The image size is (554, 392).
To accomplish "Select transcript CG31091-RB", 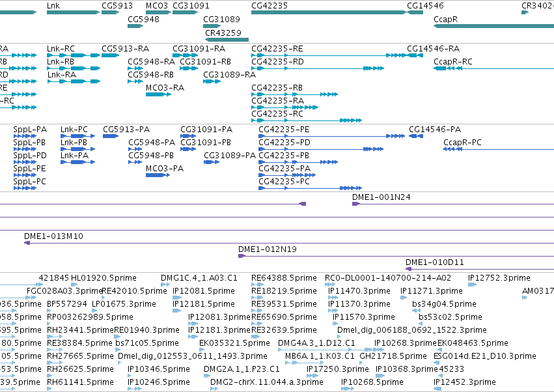I will pyautogui.click(x=205, y=62).
